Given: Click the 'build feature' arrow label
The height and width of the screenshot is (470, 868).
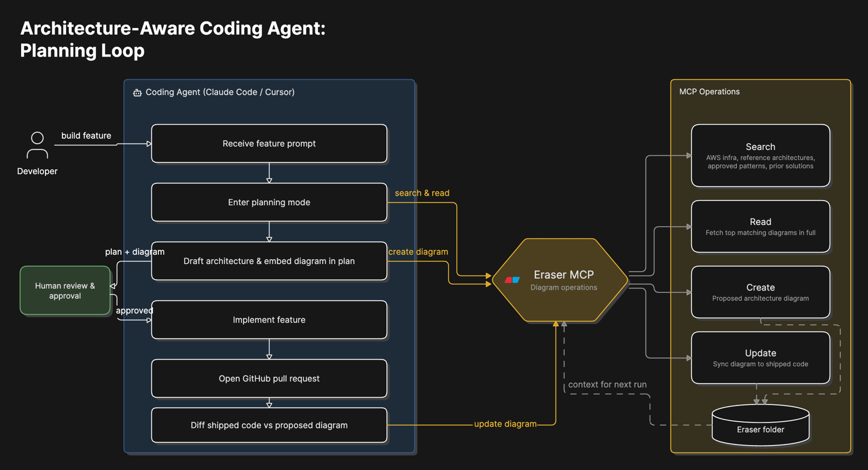Looking at the screenshot, I should pos(86,136).
